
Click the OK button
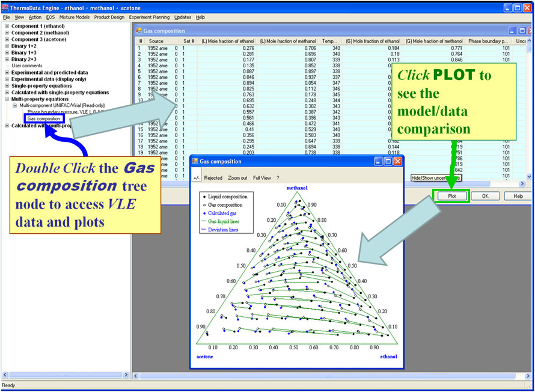tap(485, 196)
